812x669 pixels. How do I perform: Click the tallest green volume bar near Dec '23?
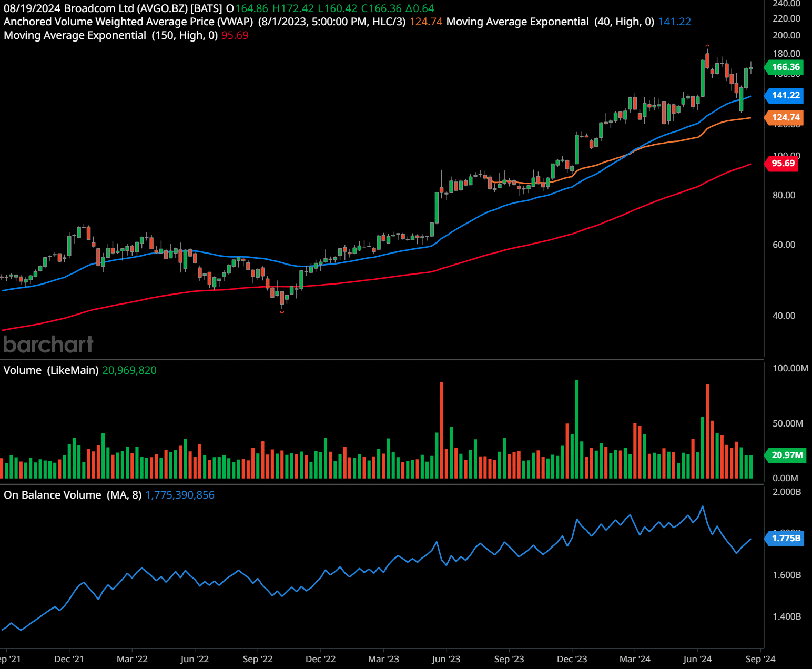(x=577, y=429)
